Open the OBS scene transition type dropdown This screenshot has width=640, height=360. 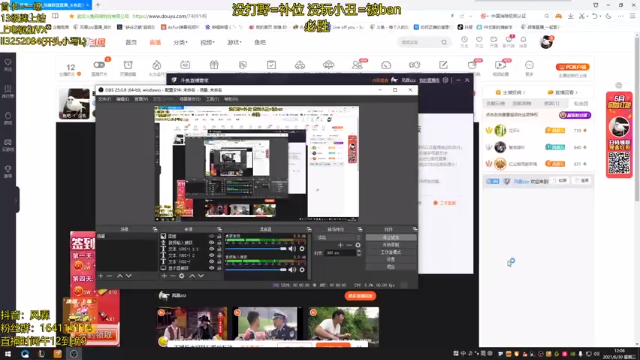pyautogui.click(x=339, y=237)
